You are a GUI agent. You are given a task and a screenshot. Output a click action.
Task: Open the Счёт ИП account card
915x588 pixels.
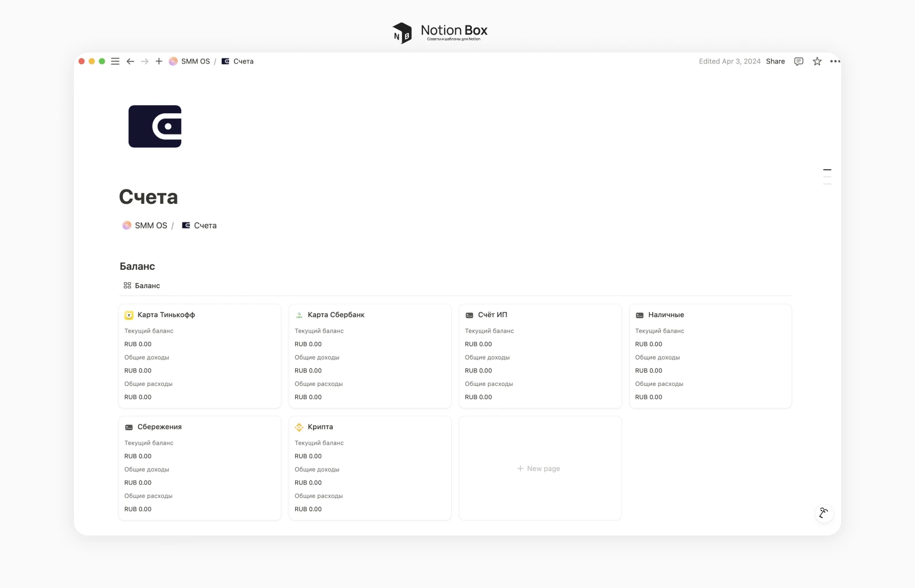tap(492, 315)
